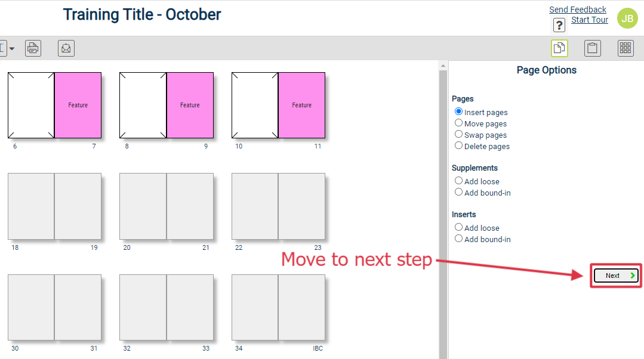Image resolution: width=644 pixels, height=359 pixels.
Task: Open the JB user avatar
Action: click(x=627, y=18)
